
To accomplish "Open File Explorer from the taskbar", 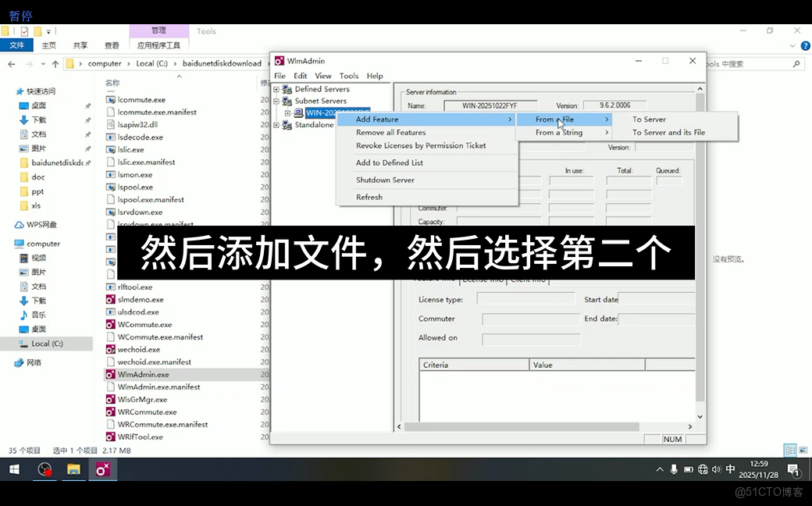I will point(74,469).
